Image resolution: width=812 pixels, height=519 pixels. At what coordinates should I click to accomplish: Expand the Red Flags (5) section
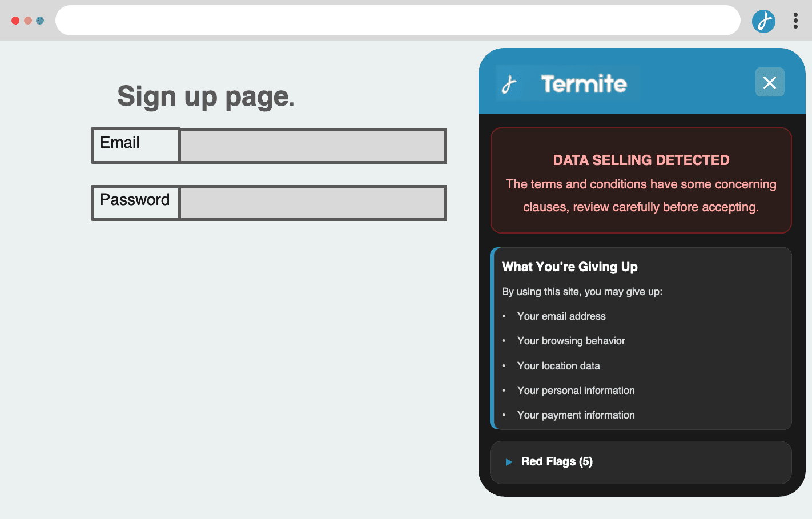641,462
